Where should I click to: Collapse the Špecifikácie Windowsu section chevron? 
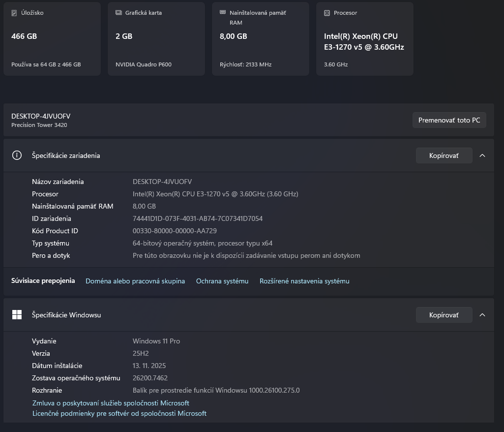[482, 314]
